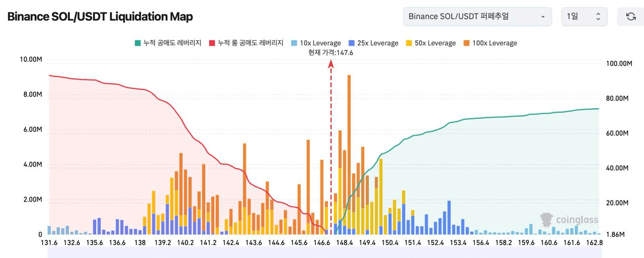Toggle the 100x Leverage legend entry
The image size is (644, 258).
490,43
